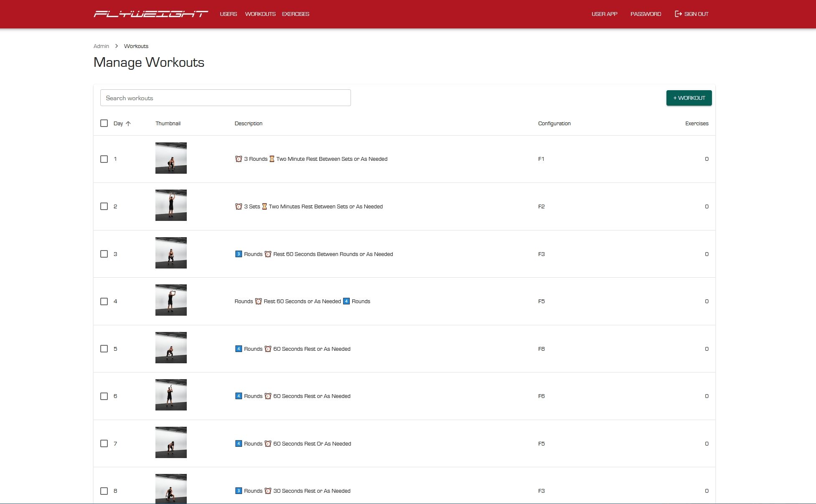
Task: Click the F1 configuration cell
Action: 541,159
